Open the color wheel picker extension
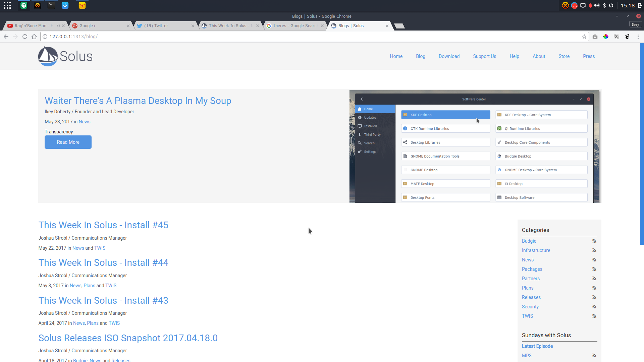This screenshot has width=644, height=362. click(606, 37)
